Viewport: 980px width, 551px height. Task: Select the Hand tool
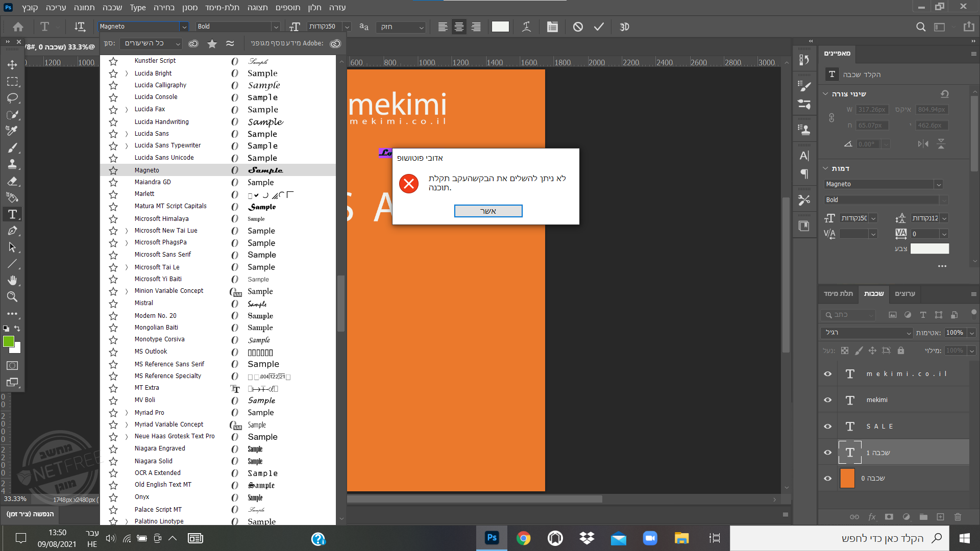12,280
